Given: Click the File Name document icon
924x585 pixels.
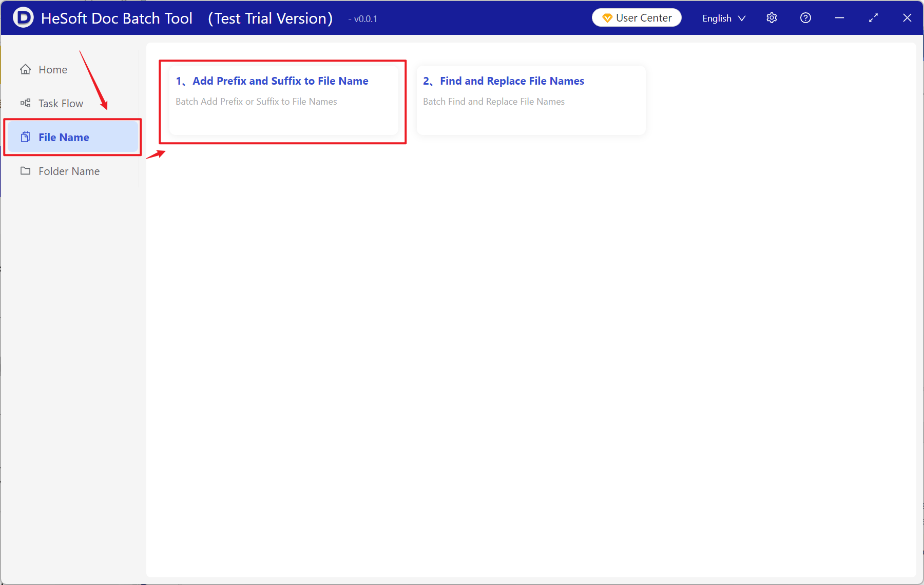Looking at the screenshot, I should (25, 137).
